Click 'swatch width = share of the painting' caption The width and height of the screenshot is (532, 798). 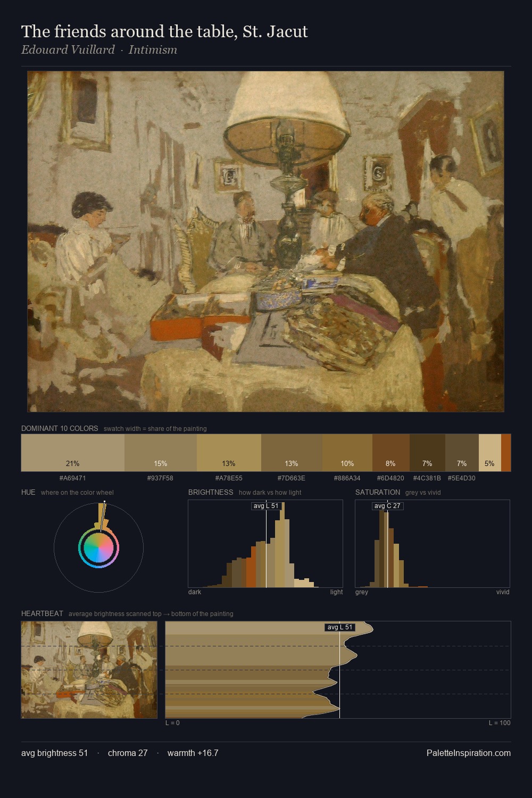(x=155, y=429)
